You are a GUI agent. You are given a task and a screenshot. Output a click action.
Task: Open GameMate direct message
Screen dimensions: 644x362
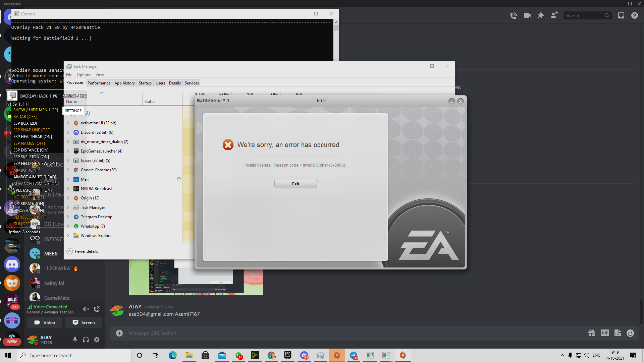pyautogui.click(x=64, y=298)
